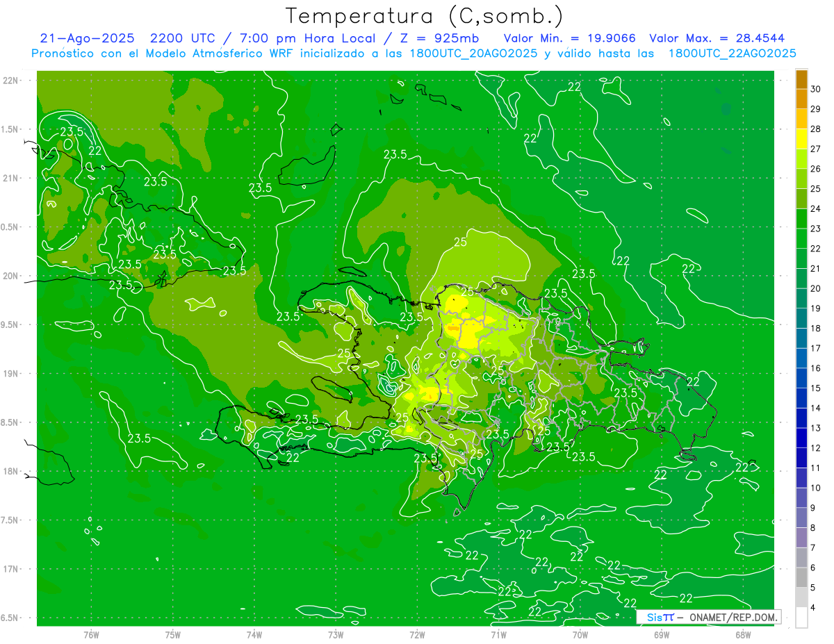Click the 'Temperatura (C,somb.)' chart title

425,15
